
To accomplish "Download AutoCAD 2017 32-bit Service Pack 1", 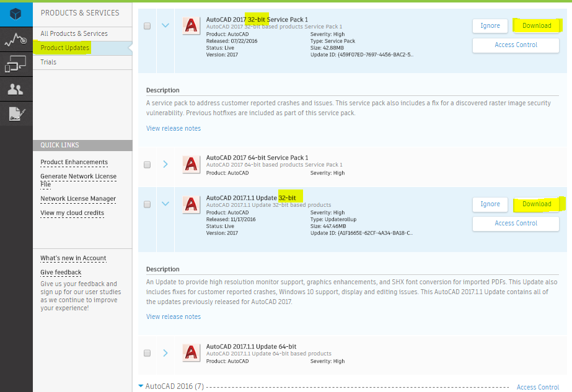I will pyautogui.click(x=537, y=25).
